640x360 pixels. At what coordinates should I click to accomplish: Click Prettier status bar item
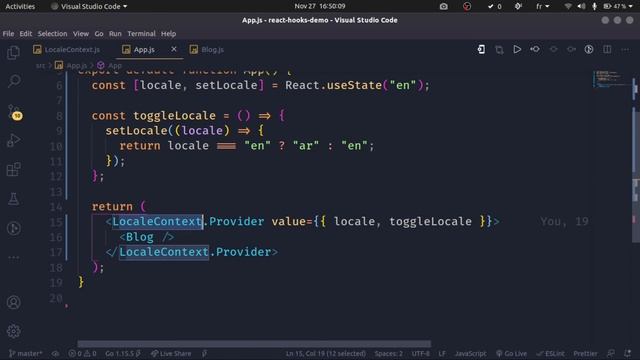pyautogui.click(x=585, y=353)
